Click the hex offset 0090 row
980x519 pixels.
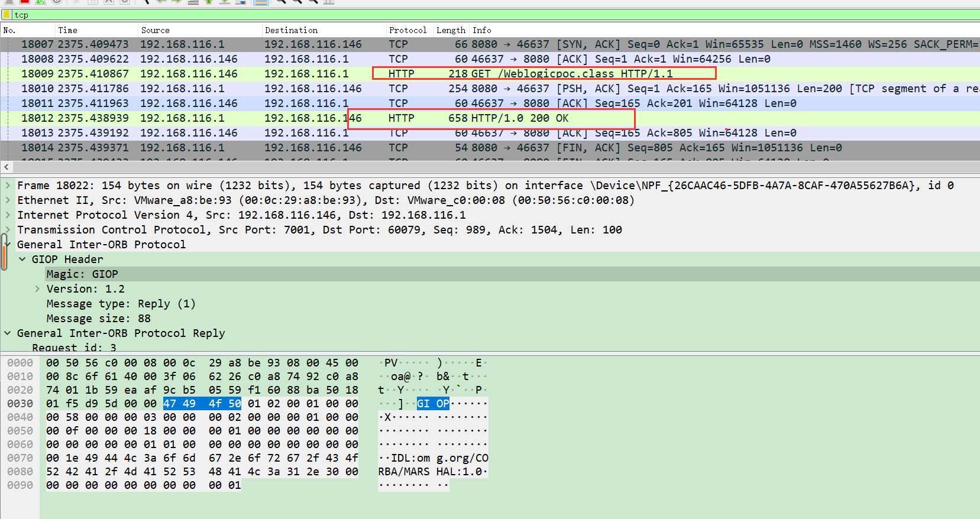(20, 485)
